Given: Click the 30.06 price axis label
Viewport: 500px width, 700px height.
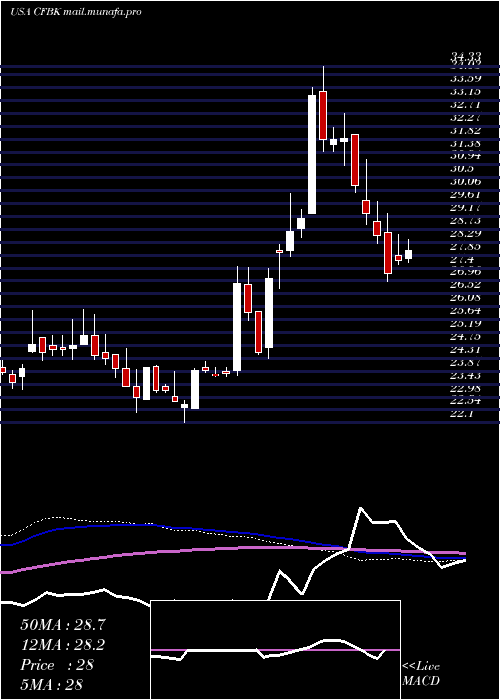Looking at the screenshot, I should (x=466, y=182).
